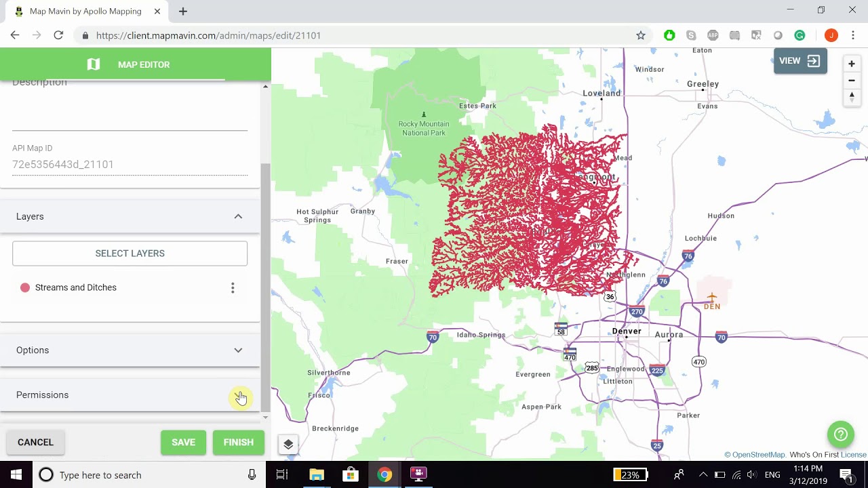Click the Denver label on the map
868x488 pixels.
tap(627, 331)
